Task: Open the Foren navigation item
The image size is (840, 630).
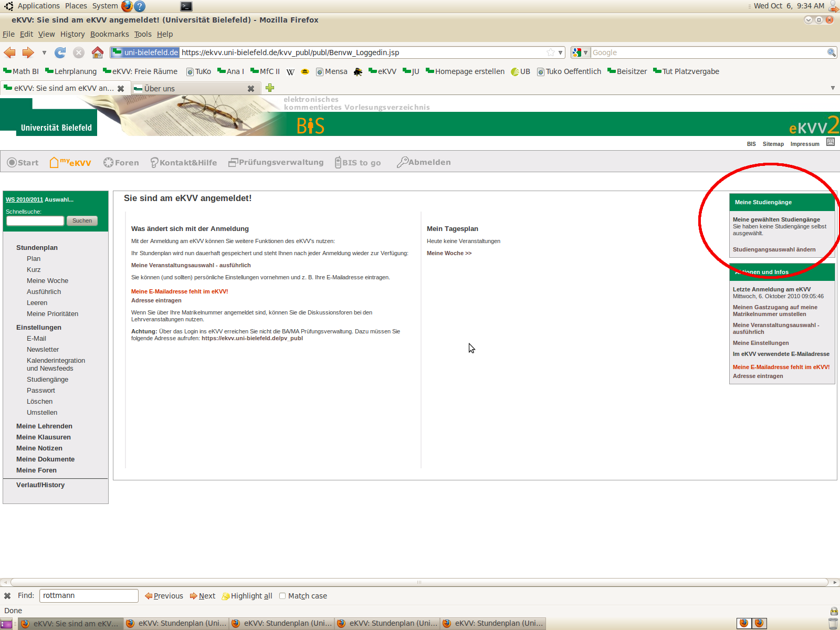Action: tap(121, 163)
